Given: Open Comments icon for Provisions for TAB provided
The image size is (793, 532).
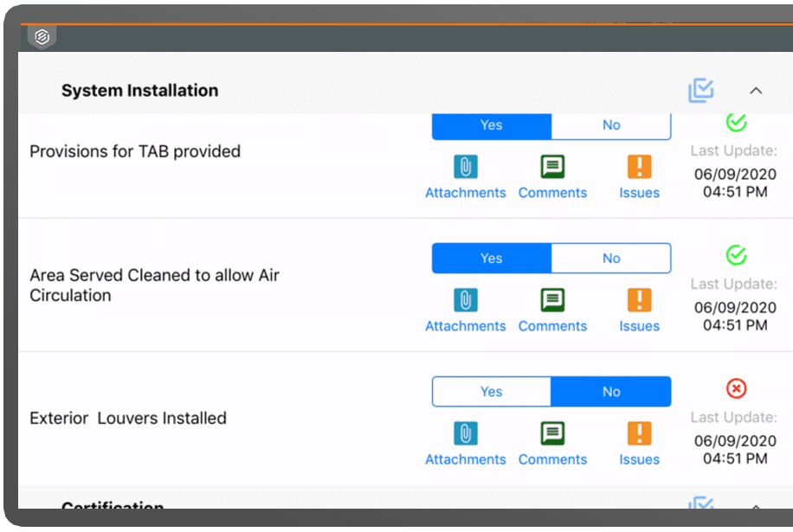Looking at the screenshot, I should coord(552,167).
